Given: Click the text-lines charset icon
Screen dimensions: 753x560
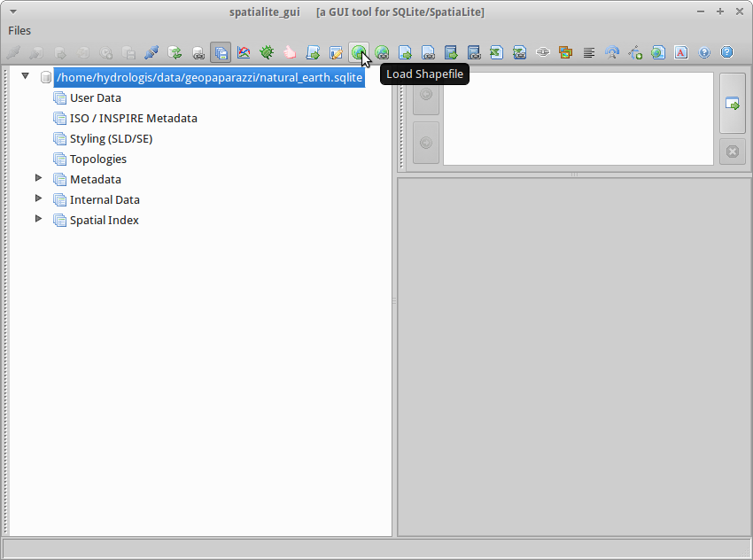Looking at the screenshot, I should (x=589, y=52).
